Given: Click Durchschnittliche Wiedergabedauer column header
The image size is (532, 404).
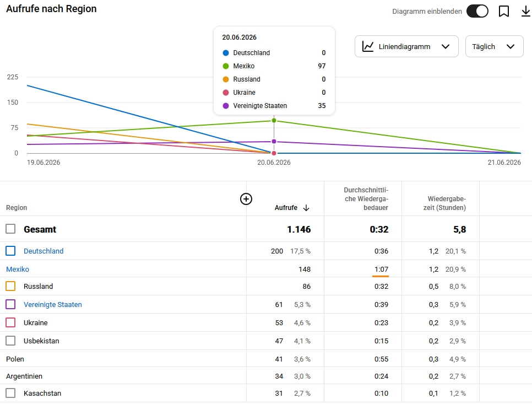Looking at the screenshot, I should (x=366, y=199).
